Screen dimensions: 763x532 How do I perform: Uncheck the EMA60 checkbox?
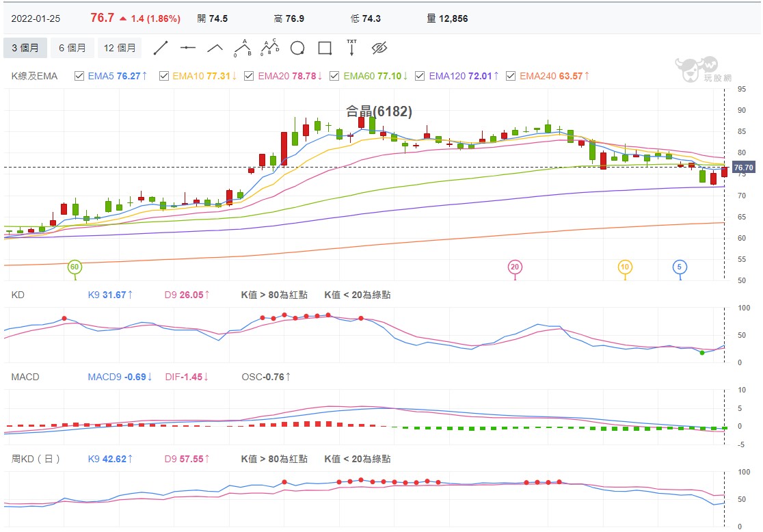point(334,76)
